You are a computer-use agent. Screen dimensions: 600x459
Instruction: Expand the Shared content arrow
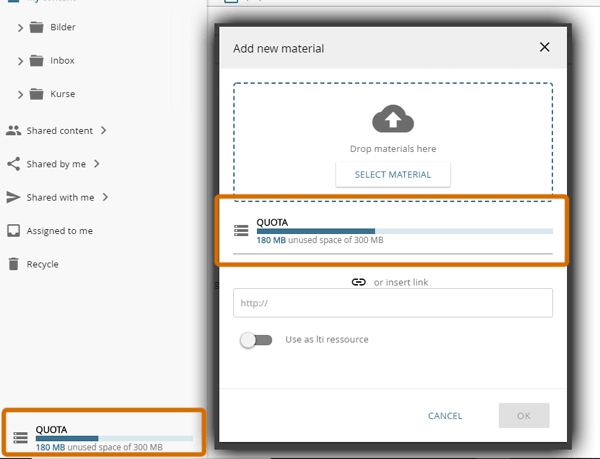tap(104, 131)
